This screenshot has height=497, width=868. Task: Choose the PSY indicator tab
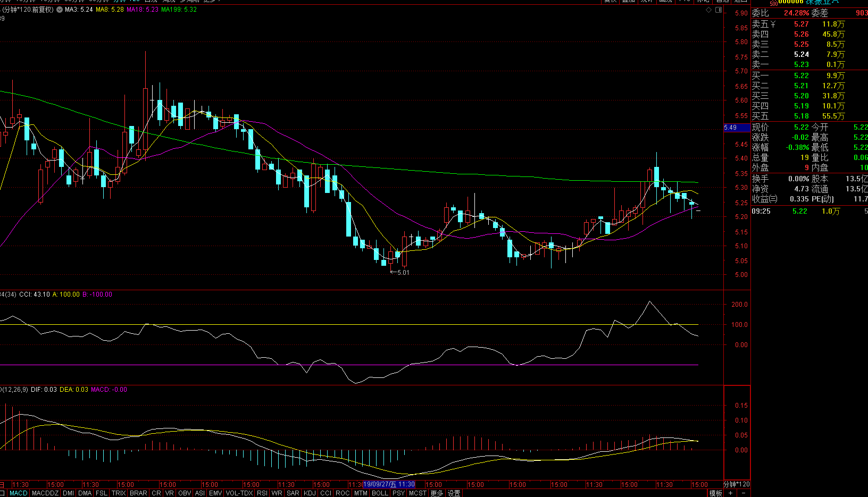[x=398, y=493]
